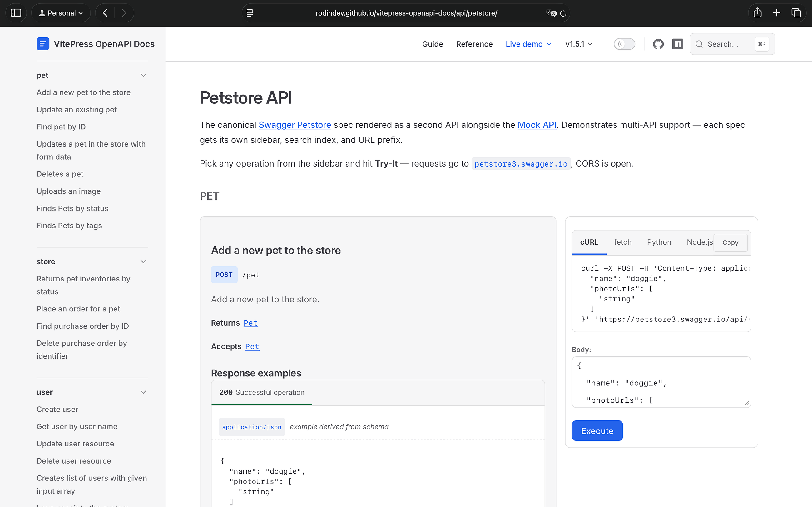812x507 pixels.
Task: Open 'Get user by user name' item
Action: 77,426
